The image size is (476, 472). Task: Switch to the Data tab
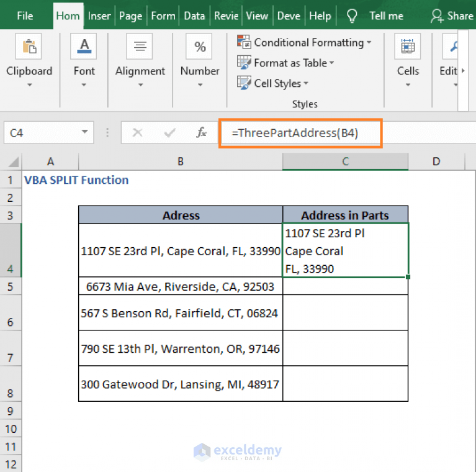(194, 16)
